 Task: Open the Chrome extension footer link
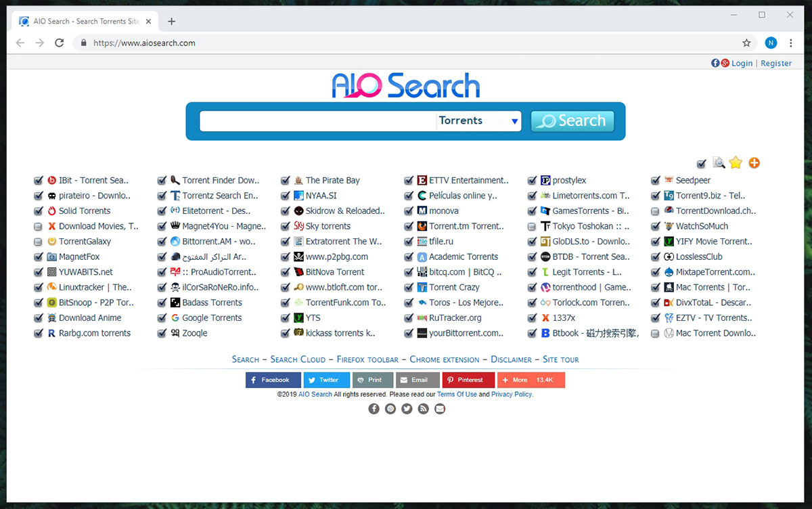click(445, 359)
